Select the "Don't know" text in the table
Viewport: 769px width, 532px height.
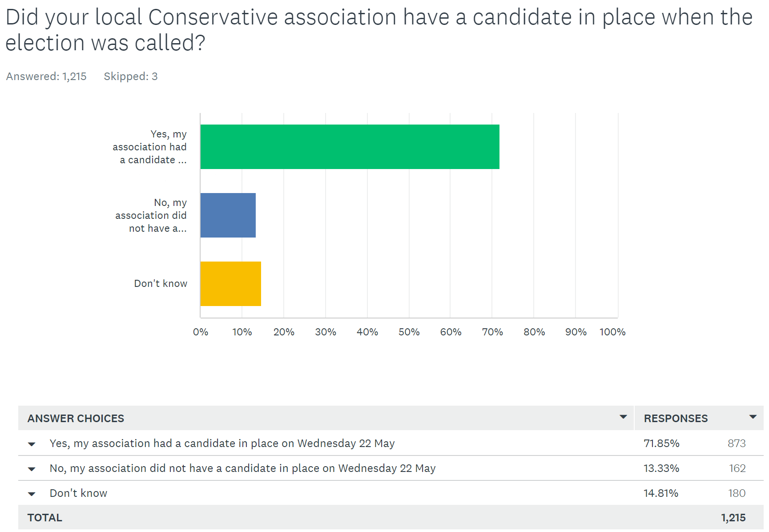pyautogui.click(x=78, y=493)
